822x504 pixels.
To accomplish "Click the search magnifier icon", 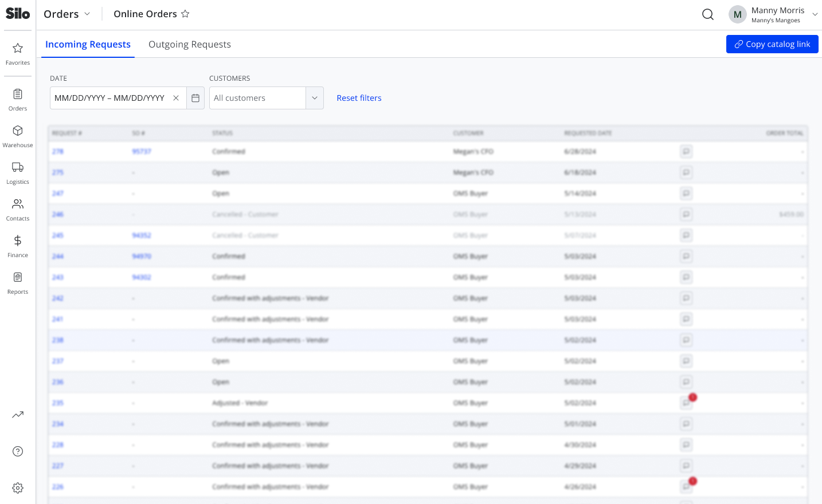I will (708, 14).
